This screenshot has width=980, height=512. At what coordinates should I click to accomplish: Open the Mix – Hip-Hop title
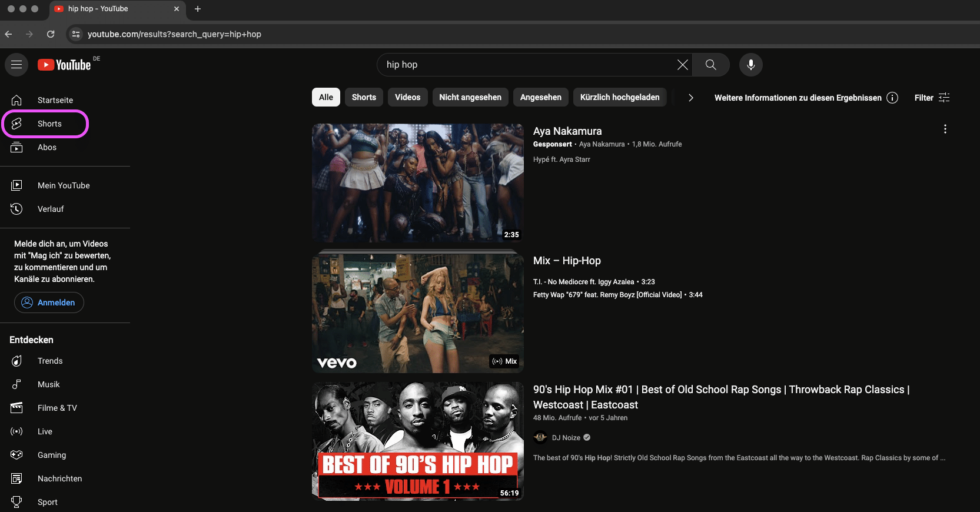pyautogui.click(x=567, y=261)
